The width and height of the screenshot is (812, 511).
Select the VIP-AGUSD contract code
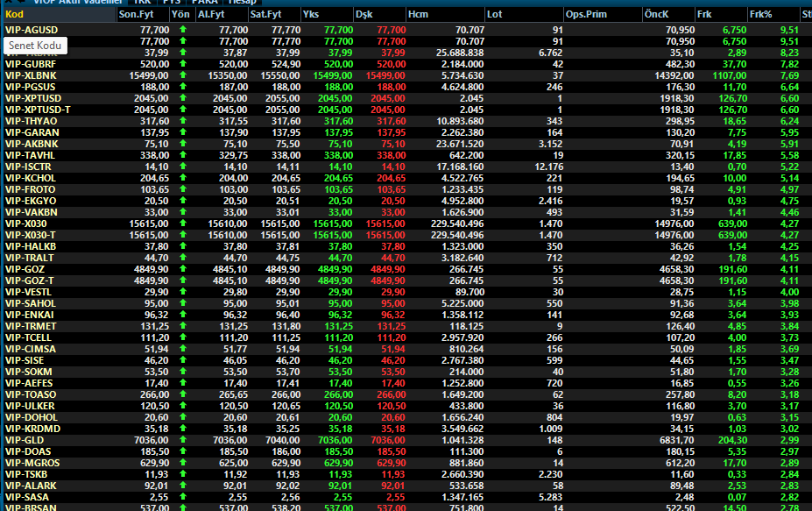(x=32, y=30)
